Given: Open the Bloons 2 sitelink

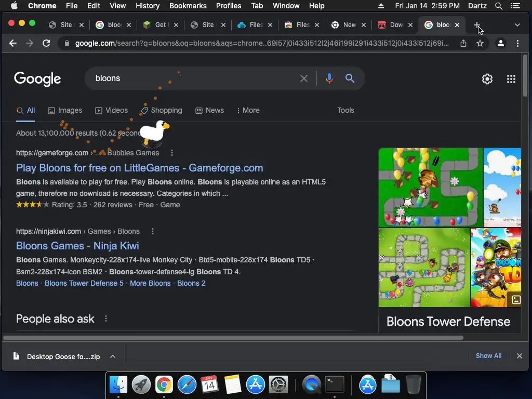Looking at the screenshot, I should coord(191,283).
